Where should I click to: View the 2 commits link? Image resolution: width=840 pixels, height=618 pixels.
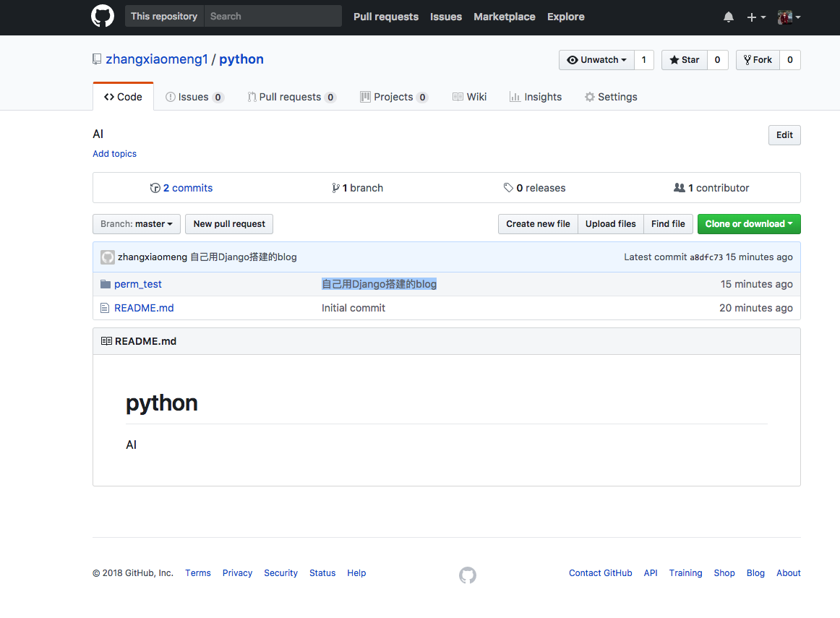181,188
